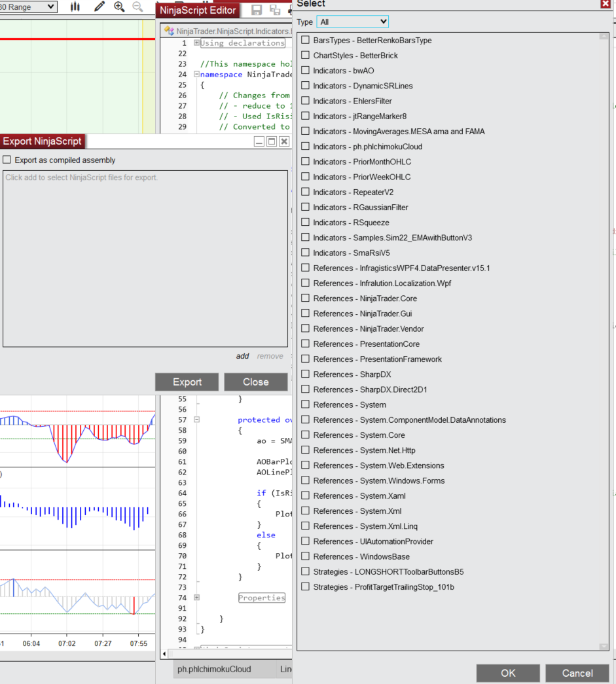Check References - SharpDX.Direct2D1
Viewport: 616px width, 684px height.
coord(306,389)
